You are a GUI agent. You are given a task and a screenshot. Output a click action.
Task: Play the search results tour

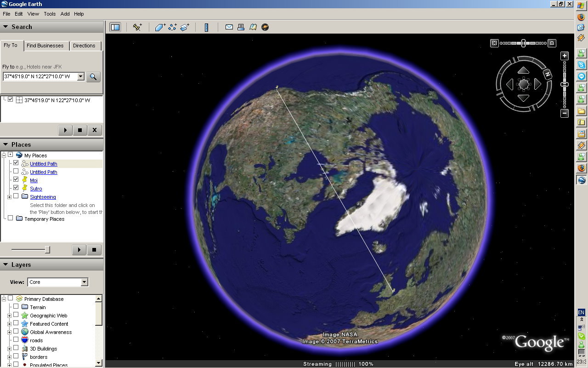(x=65, y=130)
